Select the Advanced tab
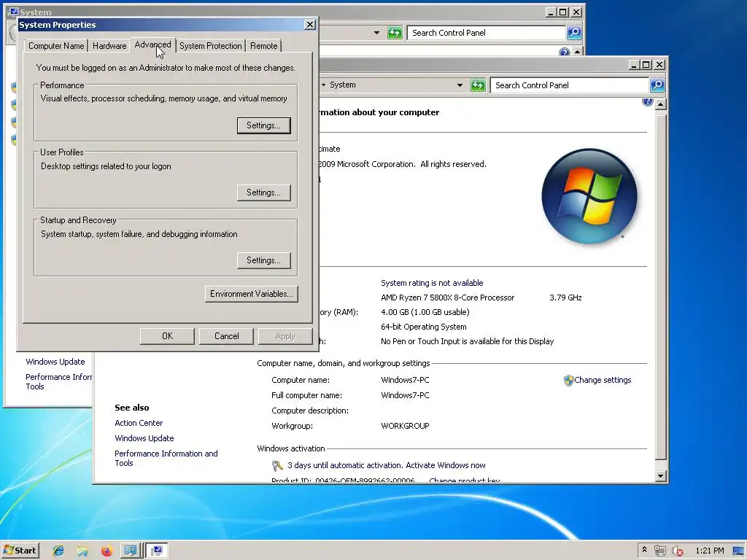The image size is (747, 560). [x=152, y=44]
